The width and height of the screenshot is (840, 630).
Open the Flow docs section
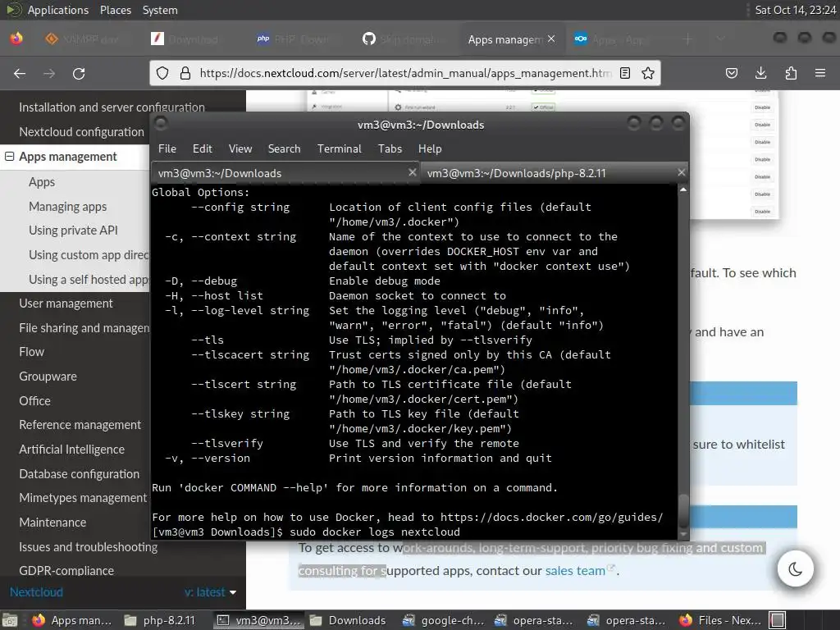[x=32, y=352]
